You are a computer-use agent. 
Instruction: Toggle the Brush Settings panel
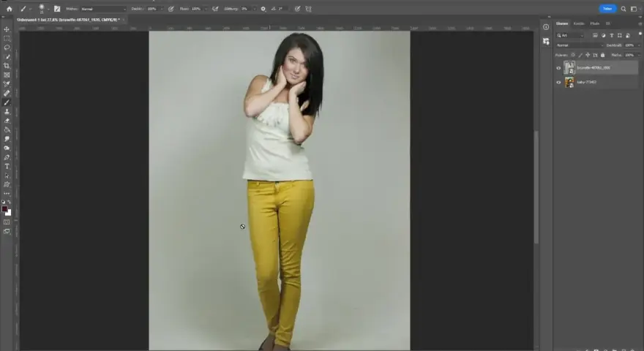pyautogui.click(x=57, y=9)
